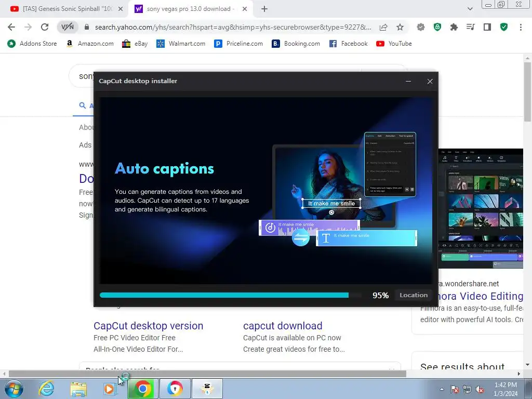Close the CapCut desktop installer window
532x399 pixels.
430,82
